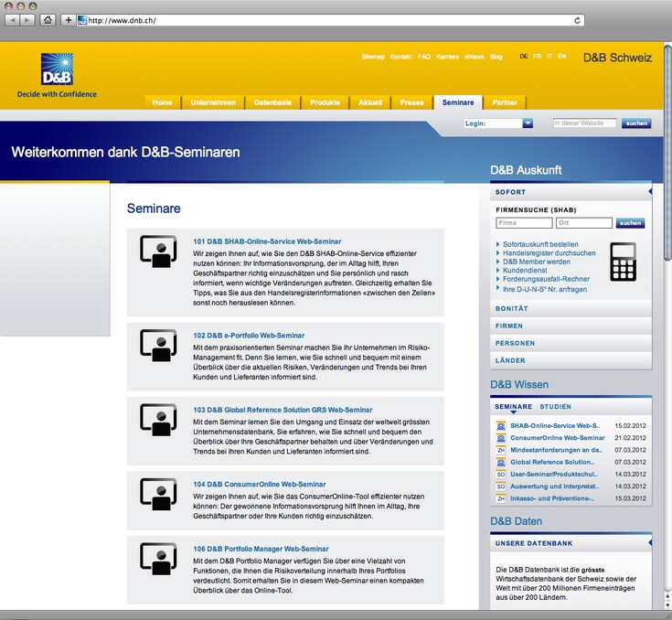672x620 pixels.
Task: Click the ZH icon next to Inkasso- und Präventions-
Action: 501,498
